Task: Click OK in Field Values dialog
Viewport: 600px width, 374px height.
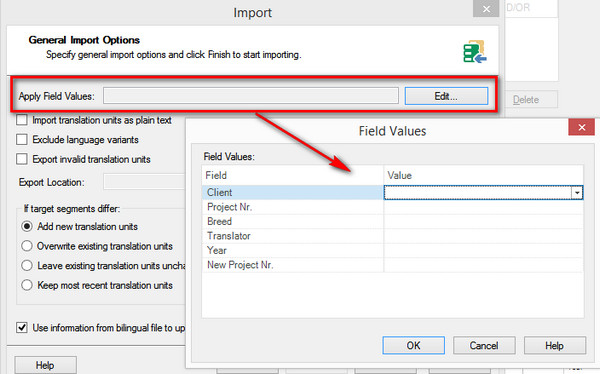Action: point(413,346)
